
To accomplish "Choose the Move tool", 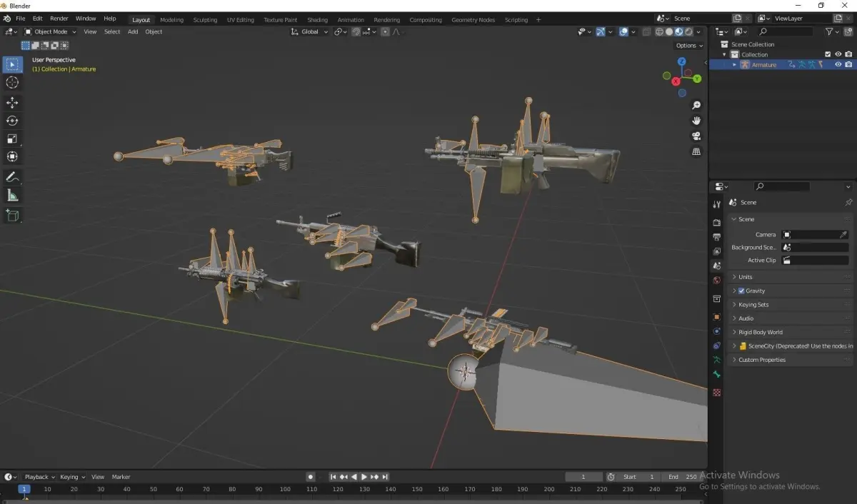I will 12,103.
